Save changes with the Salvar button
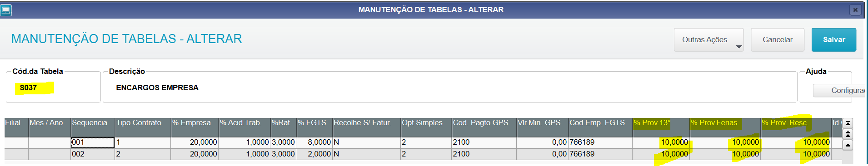This screenshot has width=868, height=166. [x=834, y=40]
